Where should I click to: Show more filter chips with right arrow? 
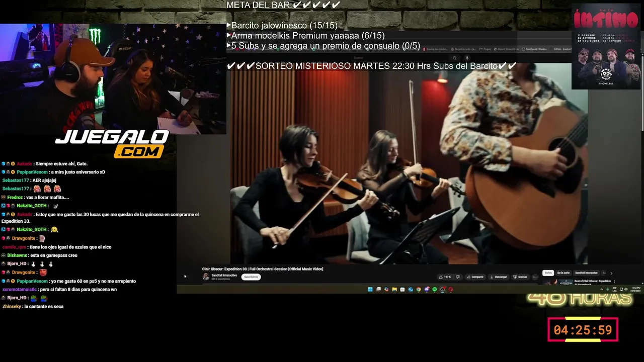[x=611, y=274]
